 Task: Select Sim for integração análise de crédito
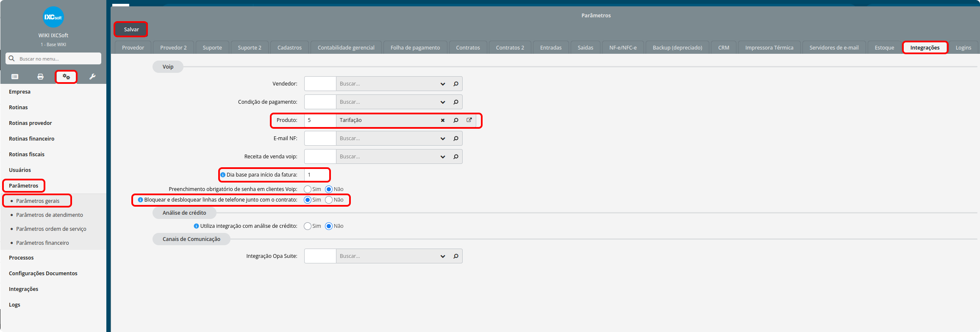[x=308, y=226]
